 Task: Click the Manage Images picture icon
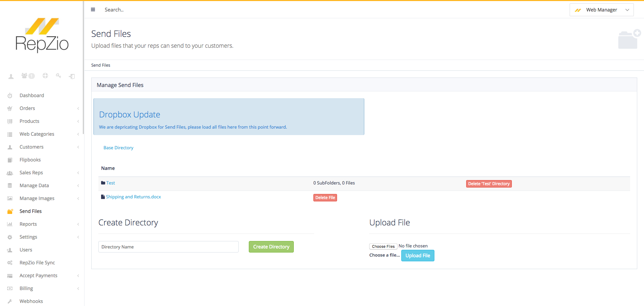[10, 198]
